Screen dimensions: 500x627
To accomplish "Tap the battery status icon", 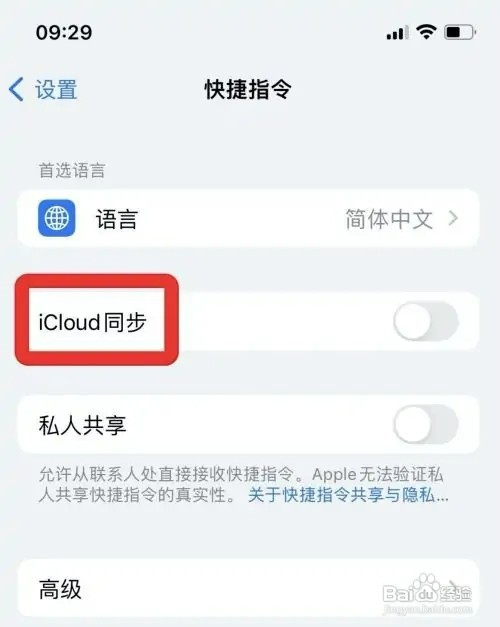I will click(460, 32).
